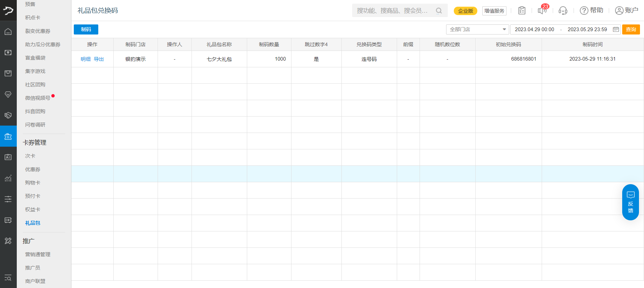This screenshot has height=288, width=644.
Task: Go to 抖音团购
Action: coord(35,111)
